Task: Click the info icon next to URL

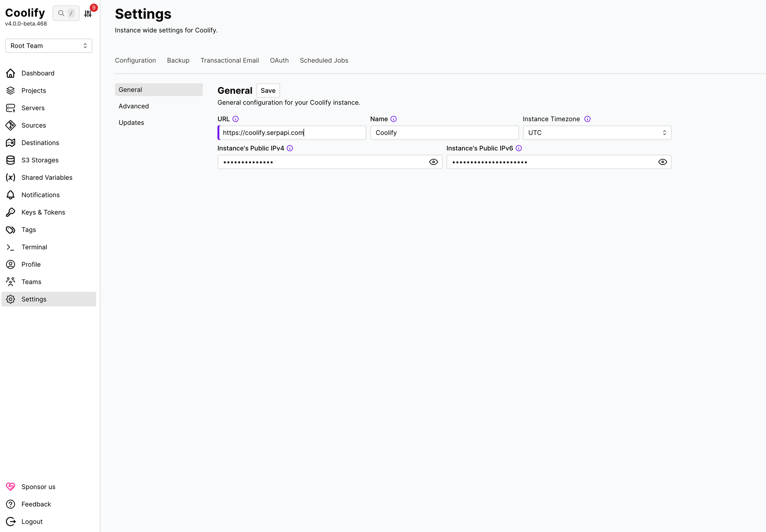Action: pyautogui.click(x=236, y=119)
